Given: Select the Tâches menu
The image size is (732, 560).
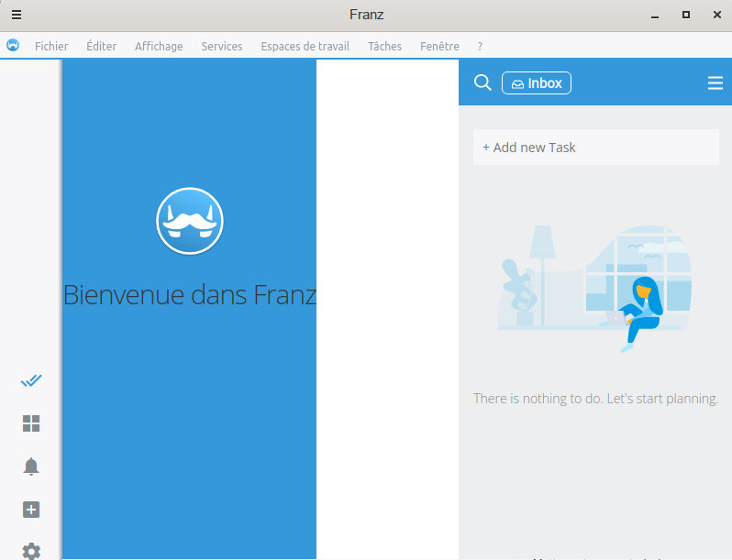Looking at the screenshot, I should (x=384, y=46).
